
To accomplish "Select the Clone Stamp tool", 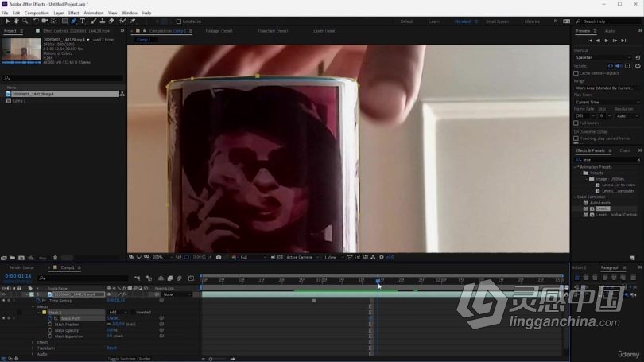I will click(x=103, y=21).
